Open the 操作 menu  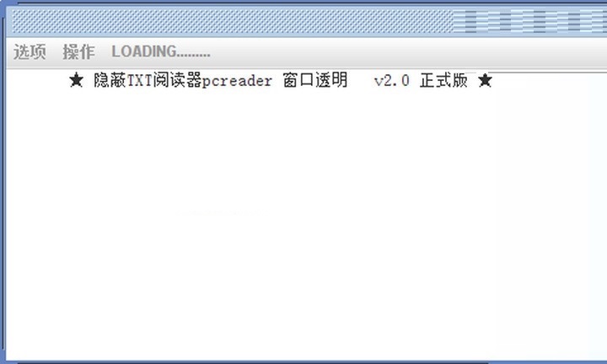[78, 52]
